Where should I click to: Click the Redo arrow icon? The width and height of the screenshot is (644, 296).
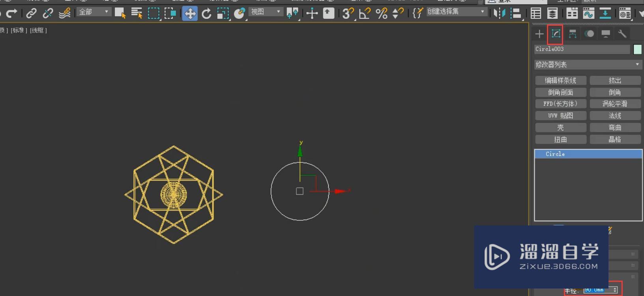(11, 13)
